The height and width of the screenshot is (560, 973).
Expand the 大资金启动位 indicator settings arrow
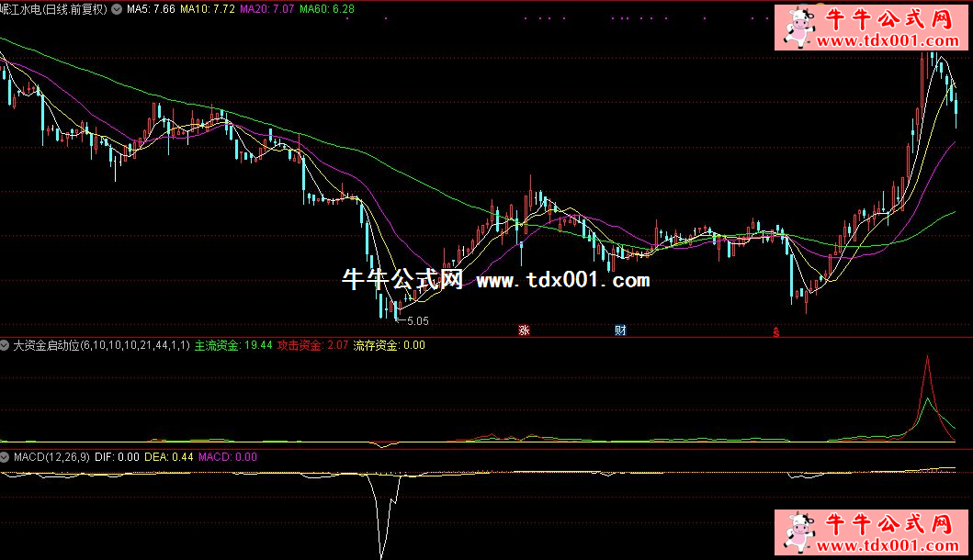[6, 346]
